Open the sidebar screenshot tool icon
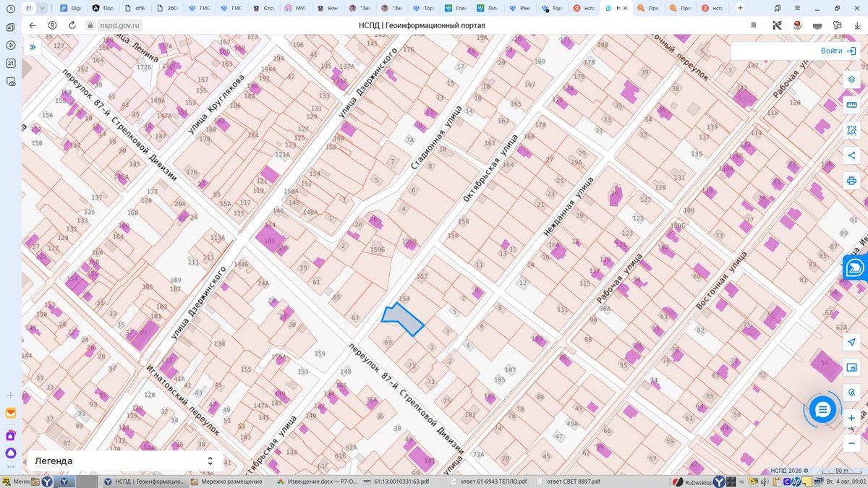Screen dimensions: 868x488 click(x=10, y=82)
